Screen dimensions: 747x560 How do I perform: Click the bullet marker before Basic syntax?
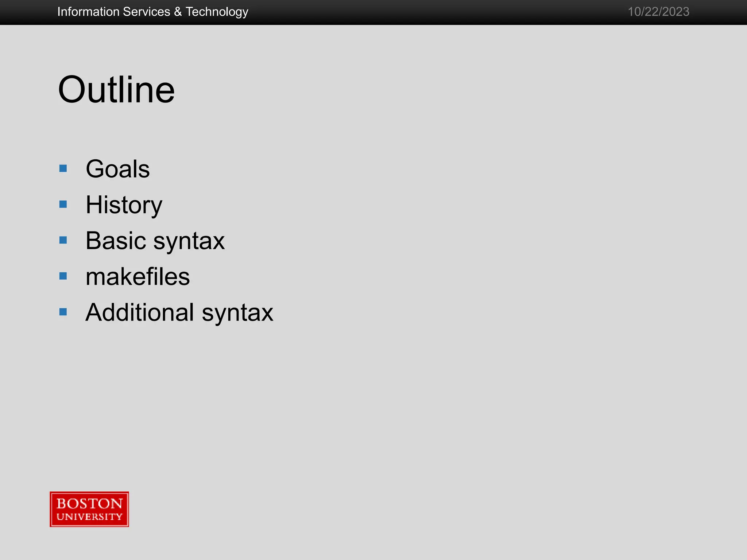point(63,240)
